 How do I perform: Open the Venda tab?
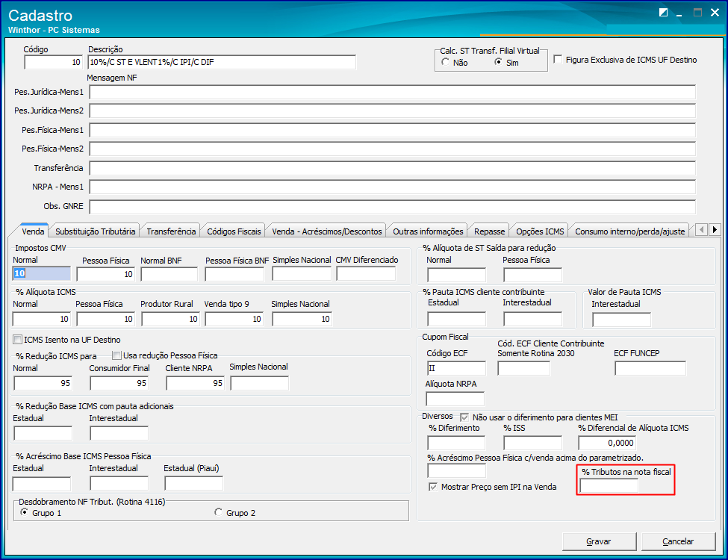coord(33,231)
